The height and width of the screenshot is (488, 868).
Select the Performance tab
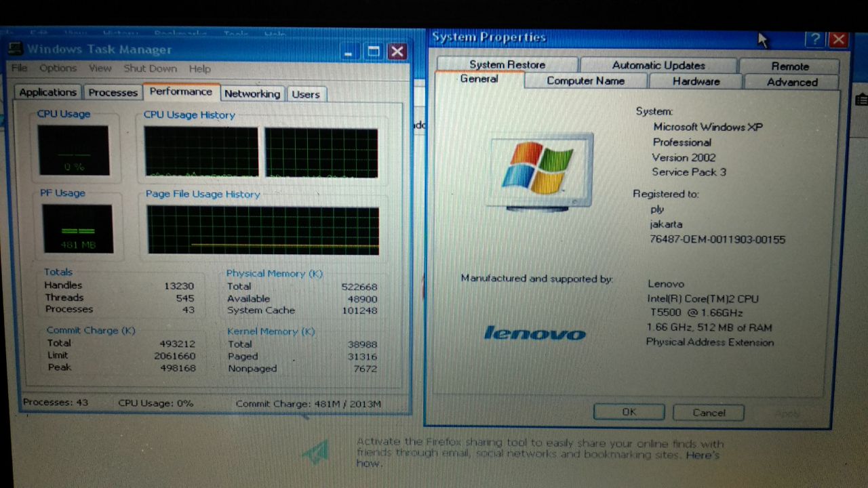[180, 91]
